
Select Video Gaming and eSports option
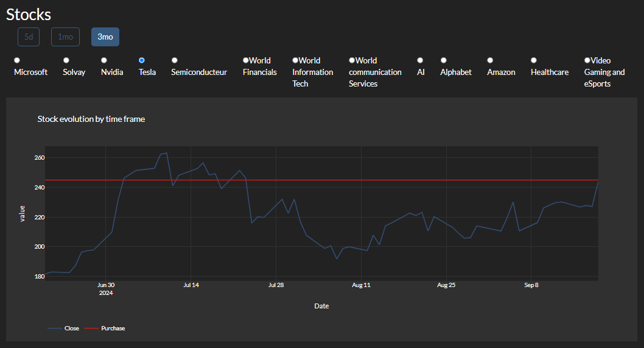[587, 60]
